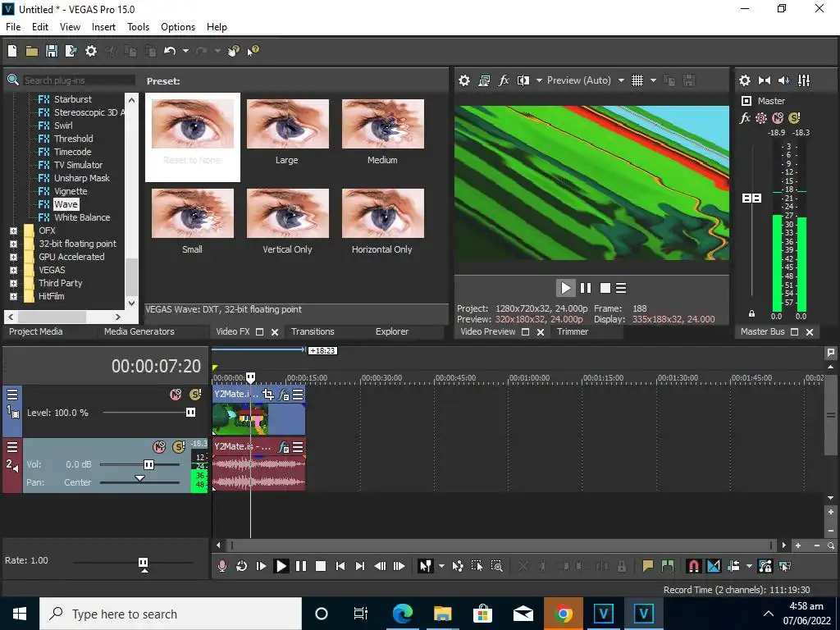The image size is (840, 630).
Task: Solo video track 1
Action: [195, 395]
